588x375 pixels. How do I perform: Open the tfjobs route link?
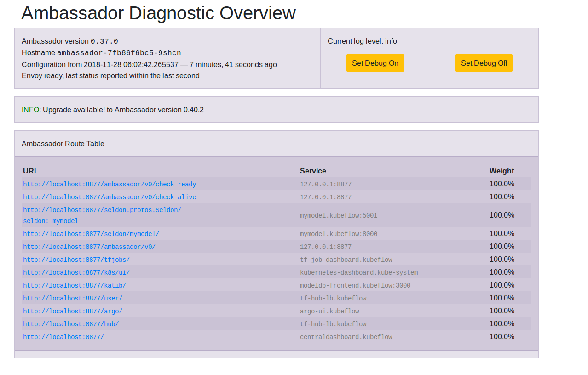[x=75, y=260]
